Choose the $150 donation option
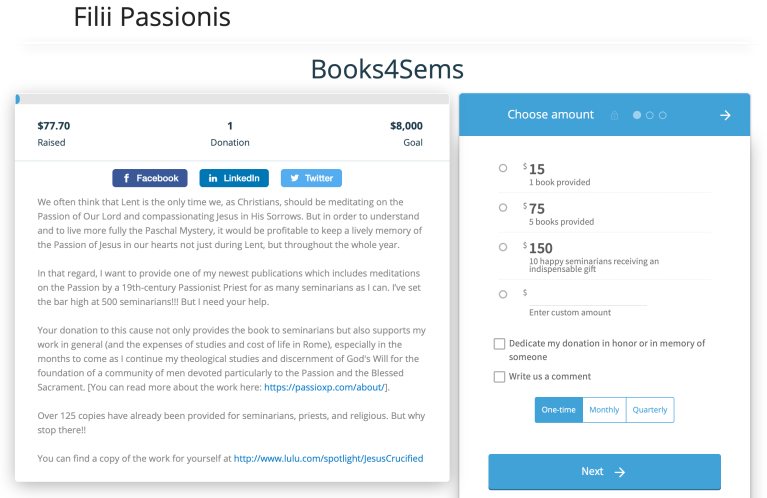The height and width of the screenshot is (498, 767). click(x=502, y=246)
